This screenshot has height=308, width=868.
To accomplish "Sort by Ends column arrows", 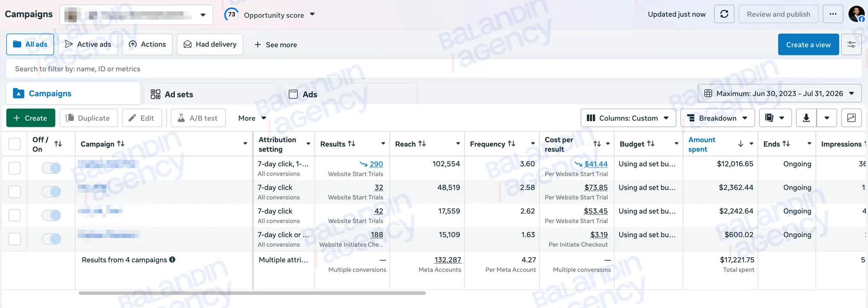I will (786, 144).
